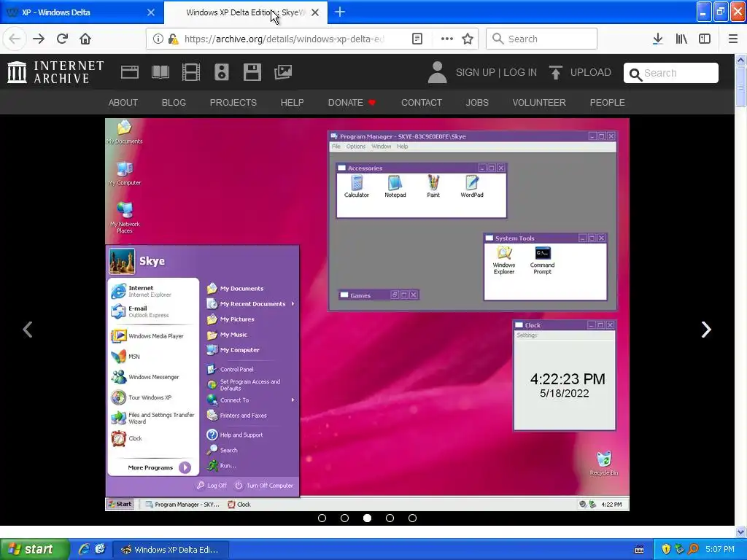Image resolution: width=747 pixels, height=560 pixels.
Task: Open HELP navigation item
Action: pos(292,102)
